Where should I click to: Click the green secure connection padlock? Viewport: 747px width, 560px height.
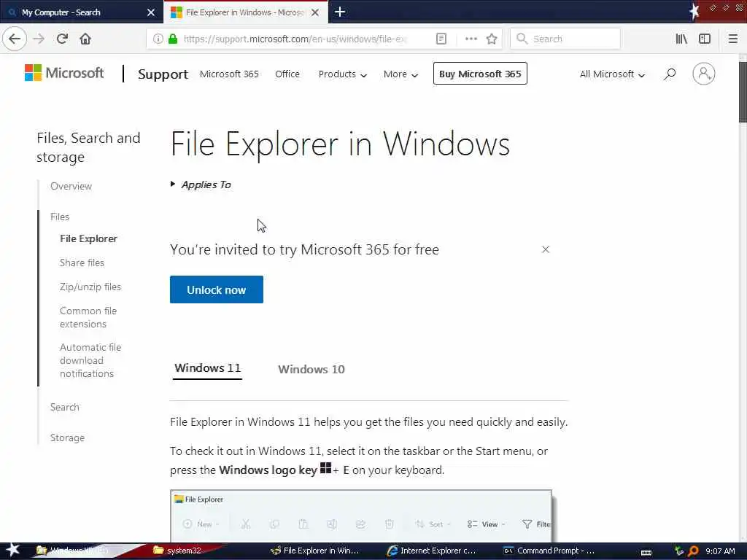(173, 39)
